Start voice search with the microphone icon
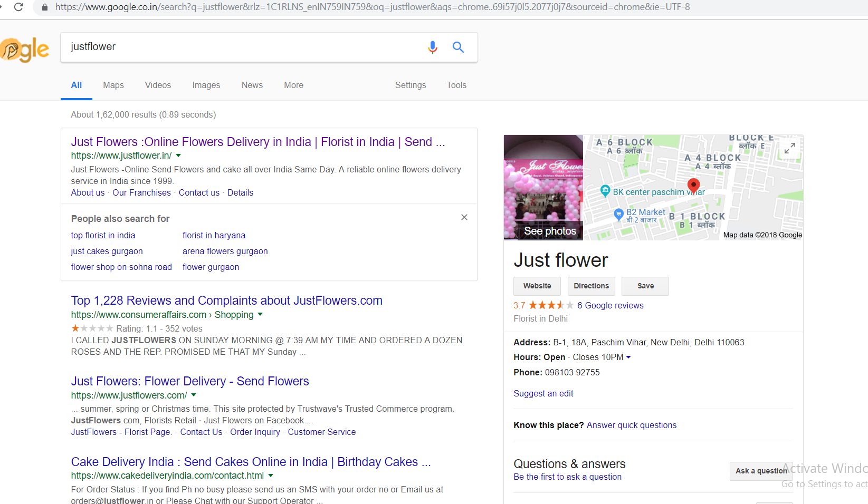The height and width of the screenshot is (504, 868). [433, 47]
